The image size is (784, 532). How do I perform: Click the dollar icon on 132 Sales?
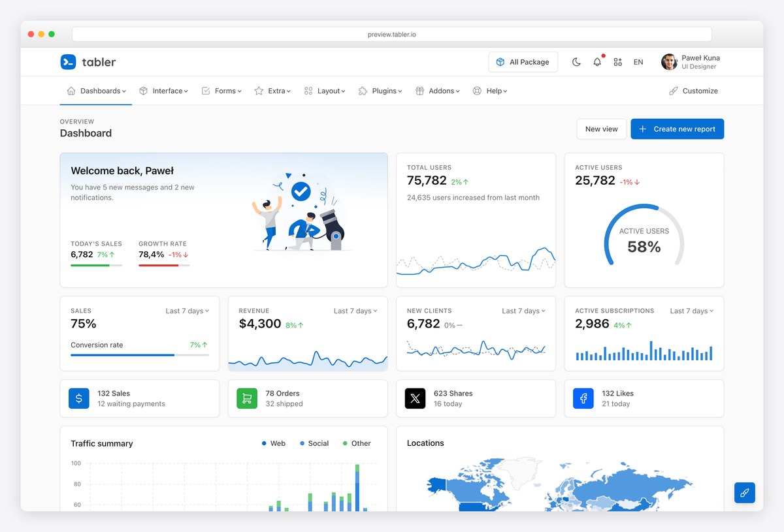click(x=79, y=398)
